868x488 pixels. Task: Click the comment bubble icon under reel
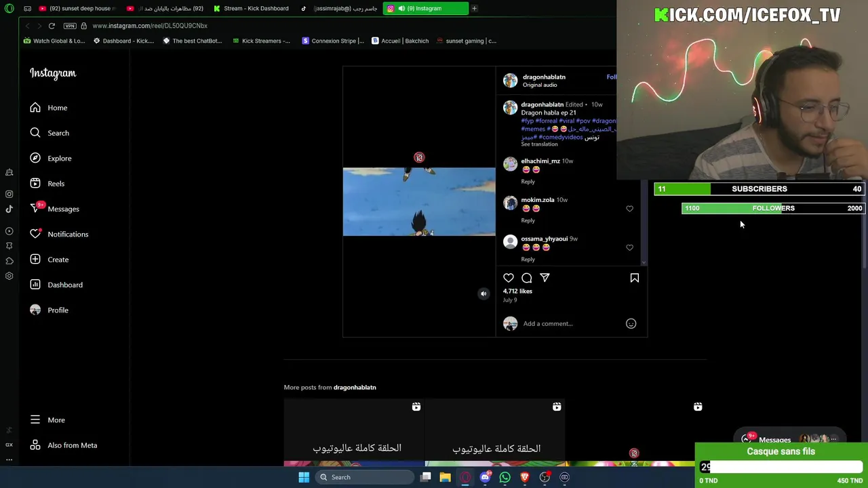coord(527,278)
